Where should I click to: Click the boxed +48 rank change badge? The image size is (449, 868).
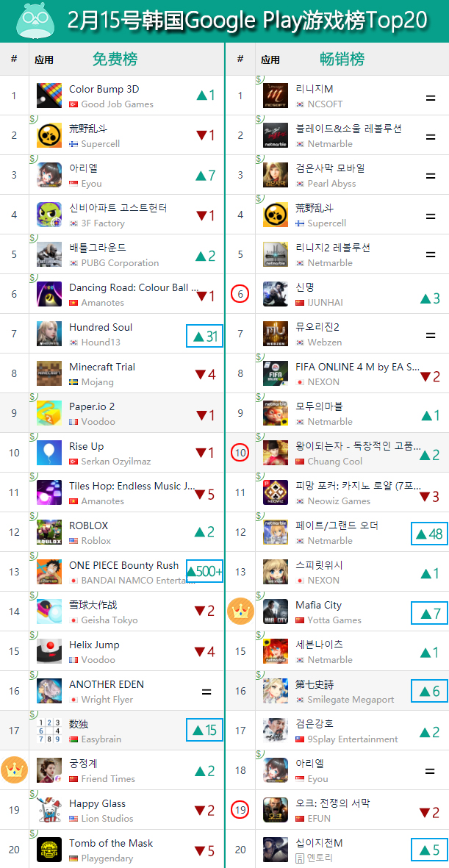tap(430, 534)
